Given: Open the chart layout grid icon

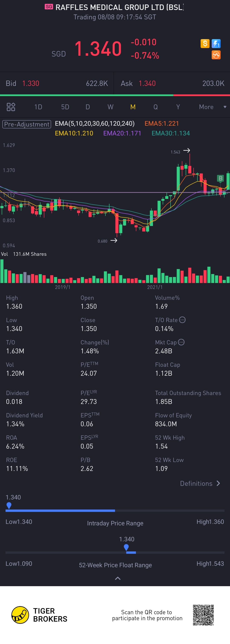Looking at the screenshot, I should [11, 107].
